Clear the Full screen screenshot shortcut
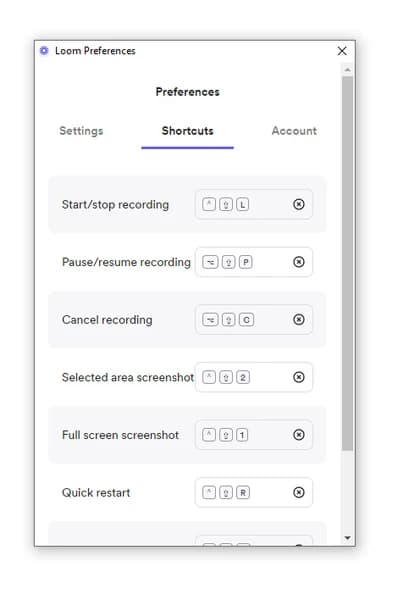398x600 pixels. 298,435
